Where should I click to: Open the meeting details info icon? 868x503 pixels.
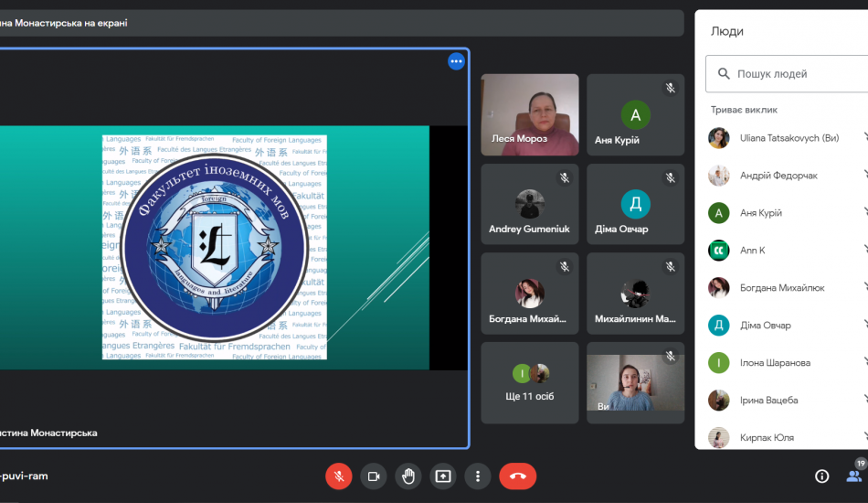821,476
